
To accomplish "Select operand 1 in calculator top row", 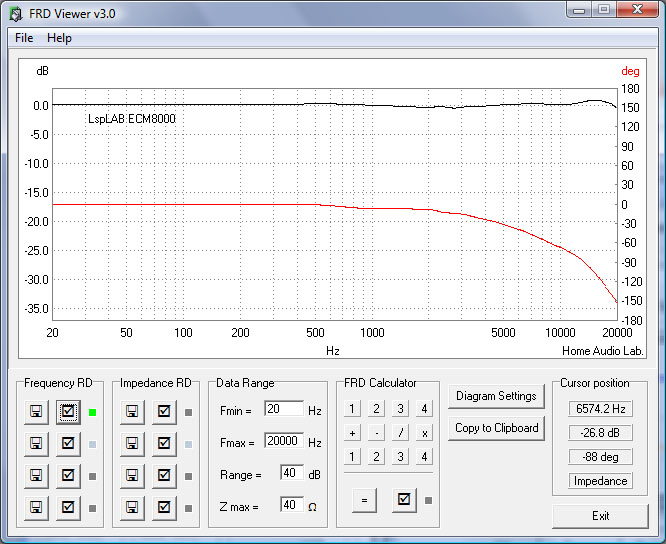I will [x=352, y=409].
